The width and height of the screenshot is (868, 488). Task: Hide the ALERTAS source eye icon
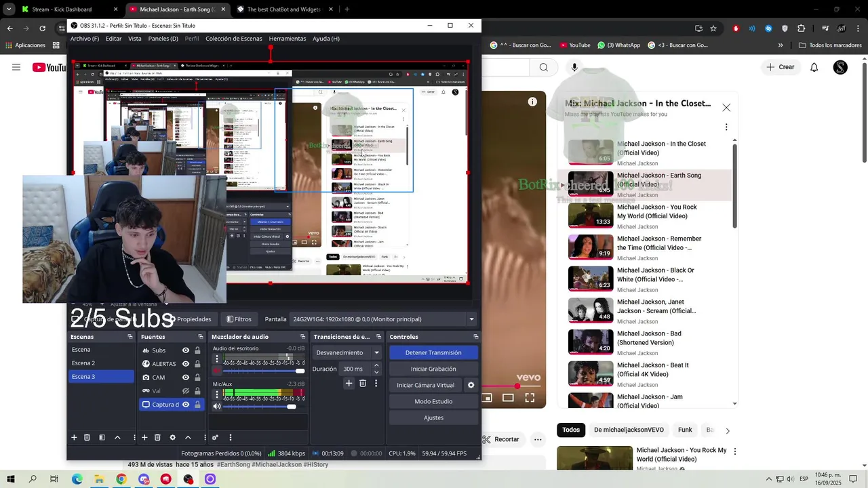(186, 364)
